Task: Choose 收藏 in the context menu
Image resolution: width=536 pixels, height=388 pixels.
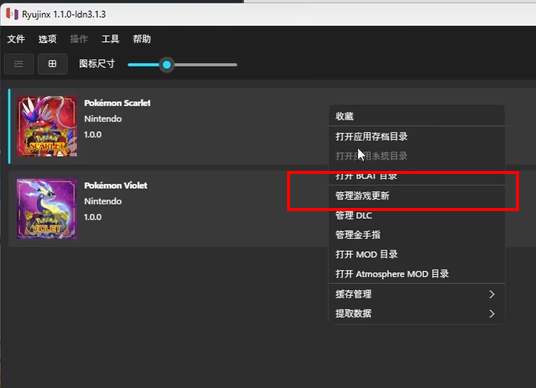Action: [x=417, y=116]
